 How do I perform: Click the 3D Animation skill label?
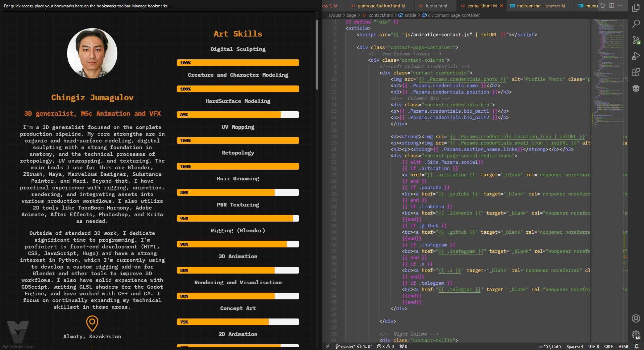coord(238,256)
